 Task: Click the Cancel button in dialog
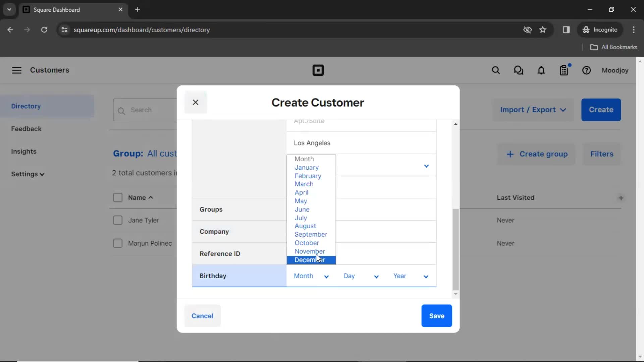click(202, 316)
